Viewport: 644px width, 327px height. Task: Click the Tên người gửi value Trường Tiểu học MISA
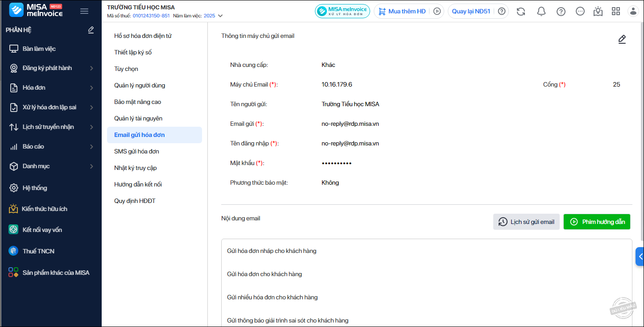point(350,104)
